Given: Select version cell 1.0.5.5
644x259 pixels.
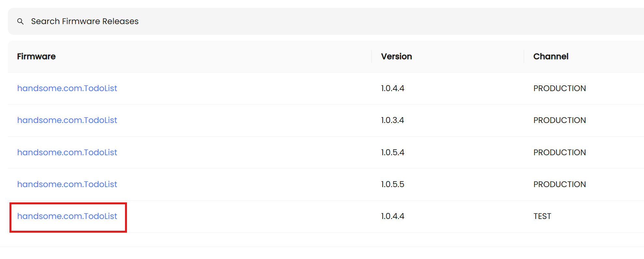Looking at the screenshot, I should pos(393,184).
